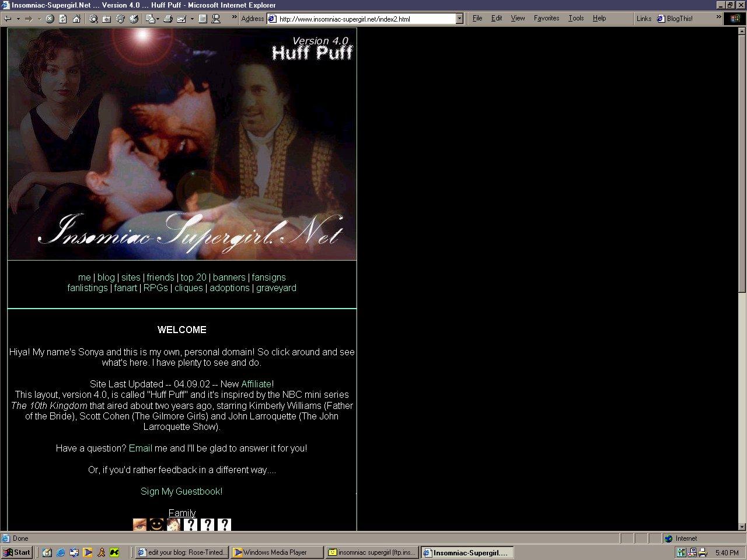Open the Favorites menu
The height and width of the screenshot is (560, 747).
[x=546, y=18]
